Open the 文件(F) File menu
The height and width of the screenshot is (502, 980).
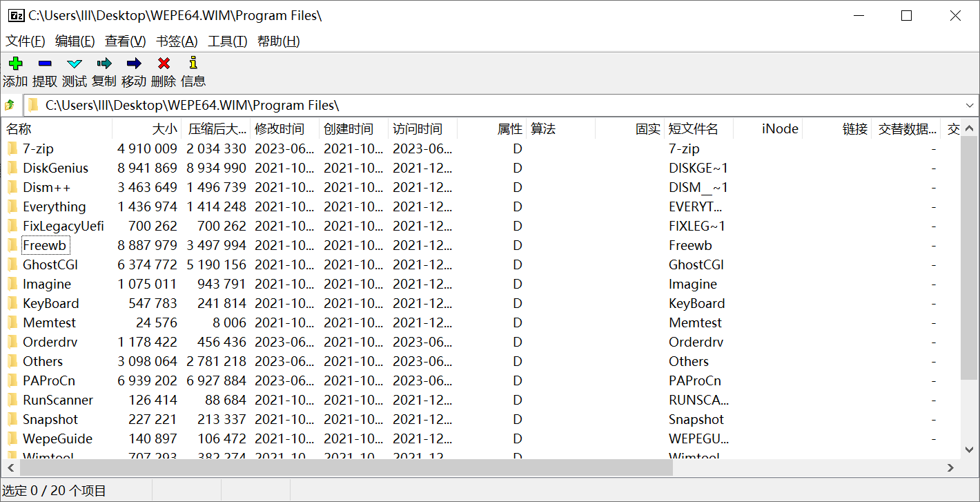click(26, 41)
